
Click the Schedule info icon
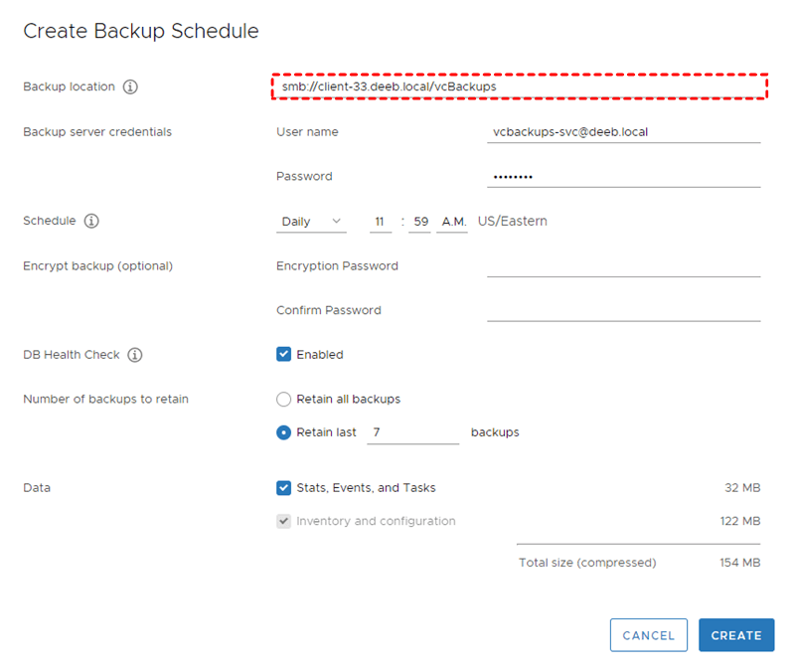point(91,221)
